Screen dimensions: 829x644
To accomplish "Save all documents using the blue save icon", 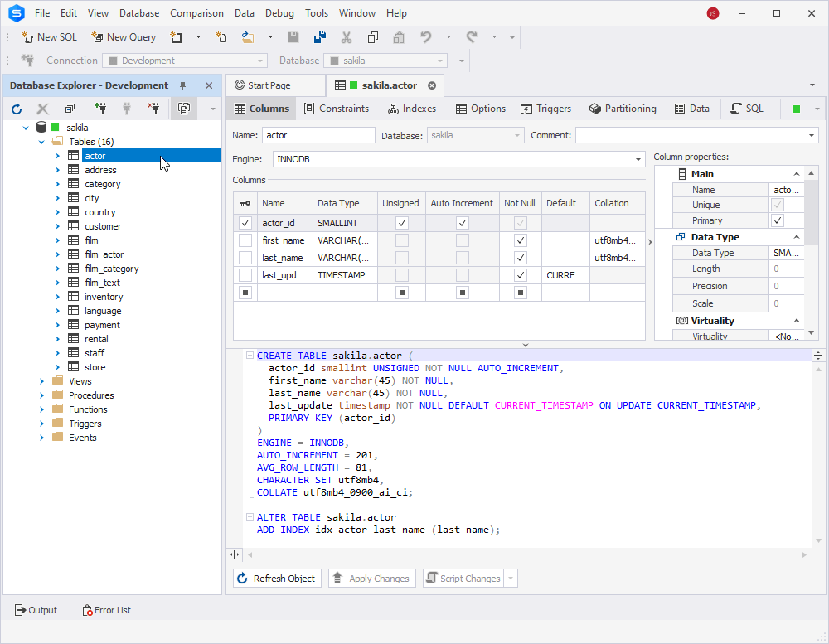I will coord(319,36).
